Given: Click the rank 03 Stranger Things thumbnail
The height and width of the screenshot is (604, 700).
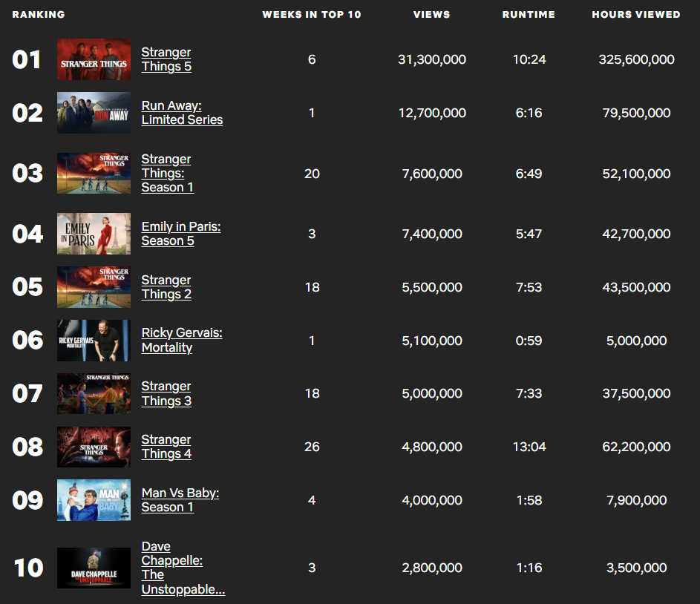Looking at the screenshot, I should coord(94,173).
